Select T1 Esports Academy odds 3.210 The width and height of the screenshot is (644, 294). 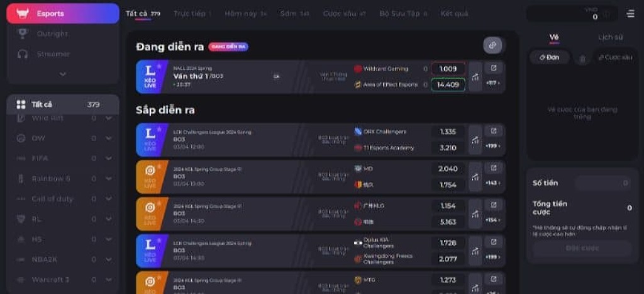point(448,148)
